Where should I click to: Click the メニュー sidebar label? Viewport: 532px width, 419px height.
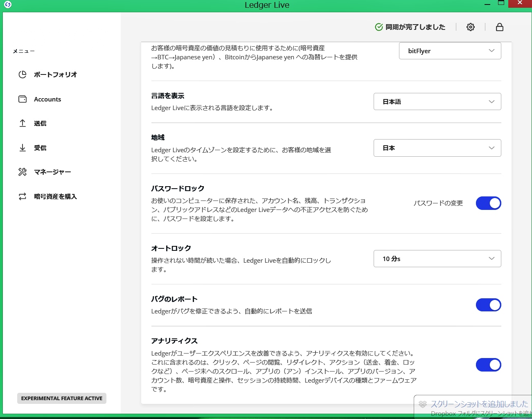coord(24,51)
